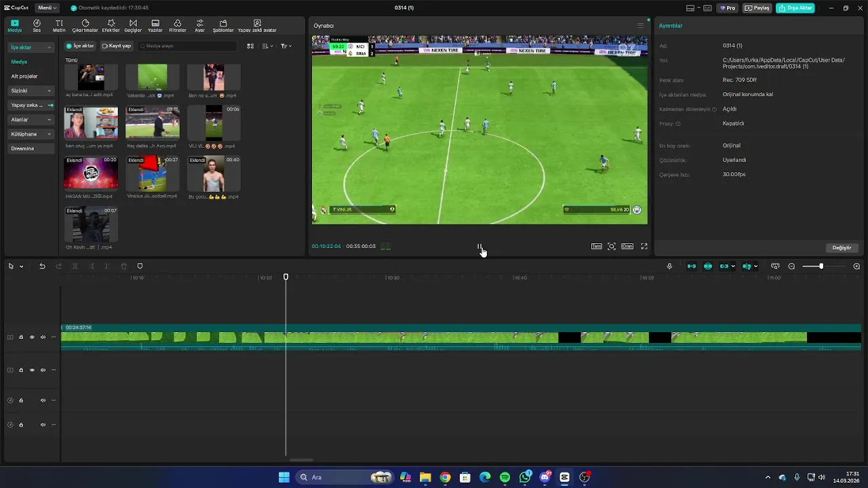Switch to the Ses audio tab

click(37, 26)
